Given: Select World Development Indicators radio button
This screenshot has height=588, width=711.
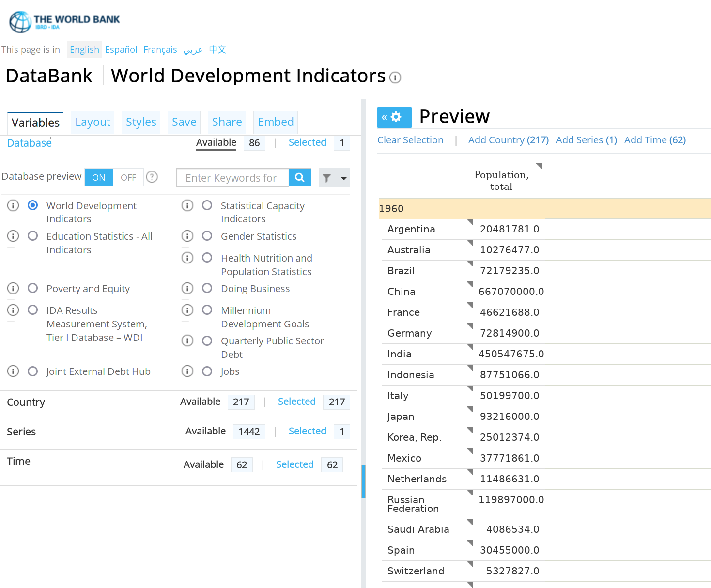Looking at the screenshot, I should (x=33, y=205).
